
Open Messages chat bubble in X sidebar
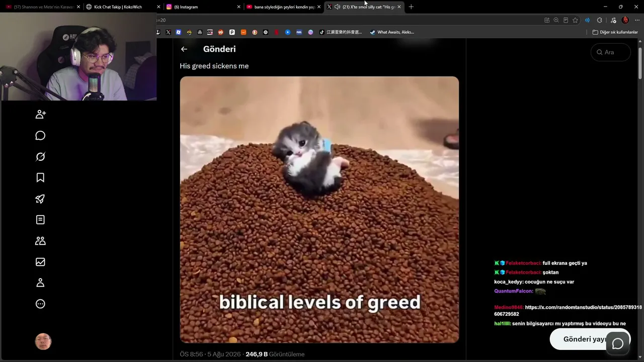(41, 136)
